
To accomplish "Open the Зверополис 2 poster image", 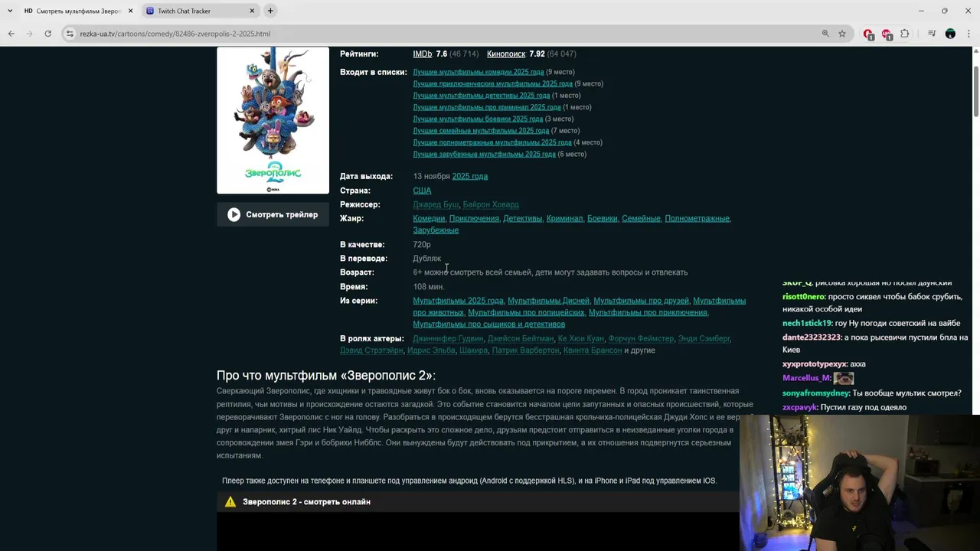I will [273, 120].
